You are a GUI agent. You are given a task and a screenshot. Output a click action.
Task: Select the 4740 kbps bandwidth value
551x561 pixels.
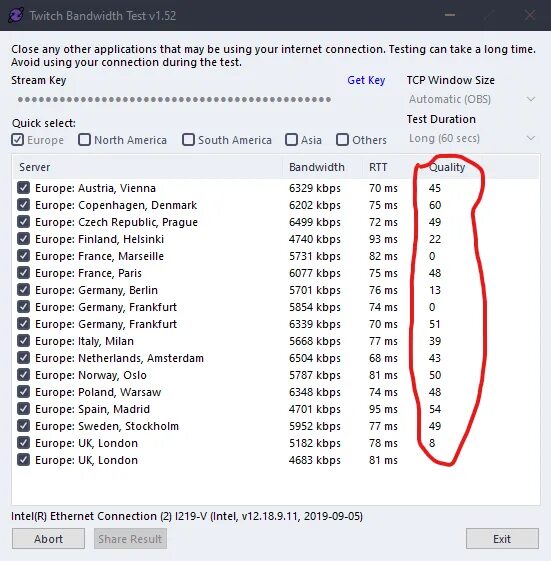[x=314, y=239]
